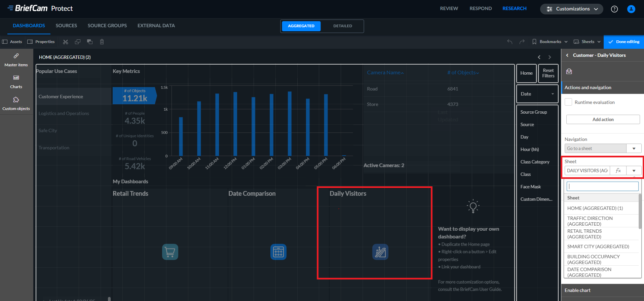The height and width of the screenshot is (301, 644).
Task: Click the Face Mask filter
Action: 531,187
